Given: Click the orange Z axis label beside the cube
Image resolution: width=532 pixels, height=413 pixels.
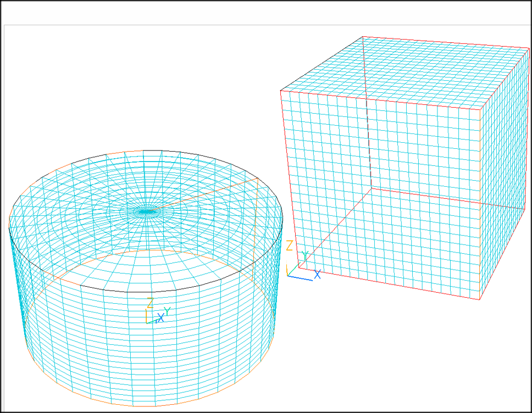Looking at the screenshot, I should tap(289, 245).
